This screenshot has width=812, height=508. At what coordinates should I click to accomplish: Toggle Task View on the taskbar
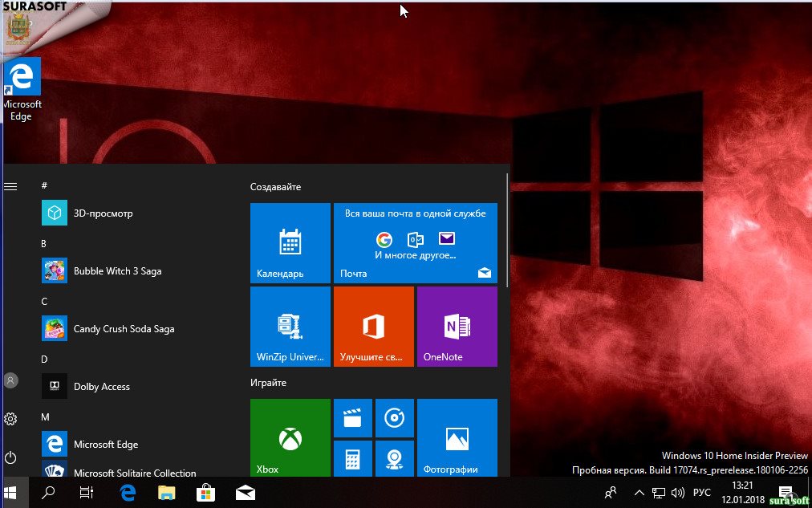[87, 493]
